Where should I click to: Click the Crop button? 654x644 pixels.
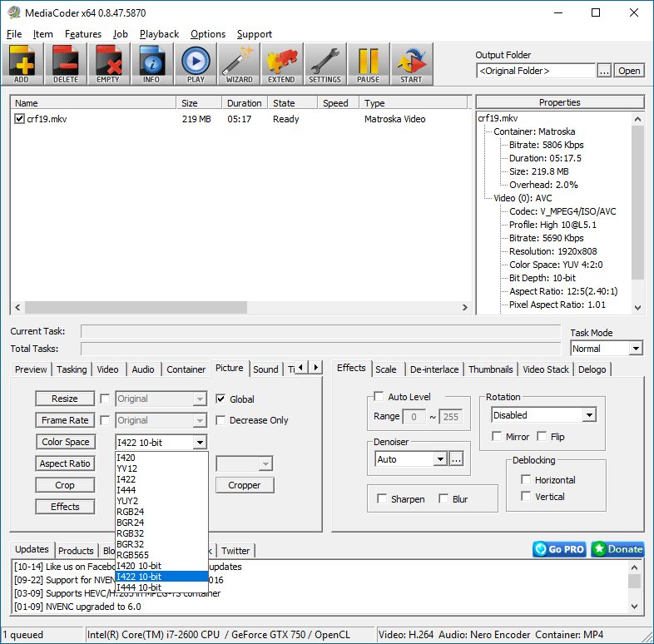pyautogui.click(x=65, y=485)
